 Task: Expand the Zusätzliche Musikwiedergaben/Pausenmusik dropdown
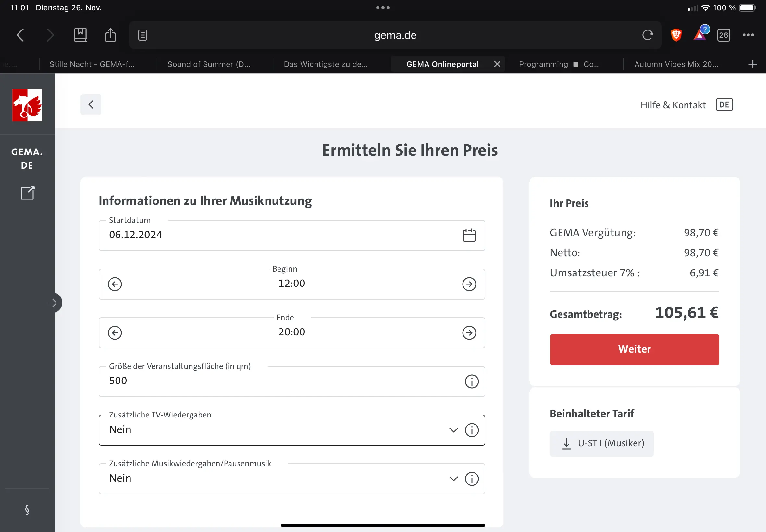[453, 479]
